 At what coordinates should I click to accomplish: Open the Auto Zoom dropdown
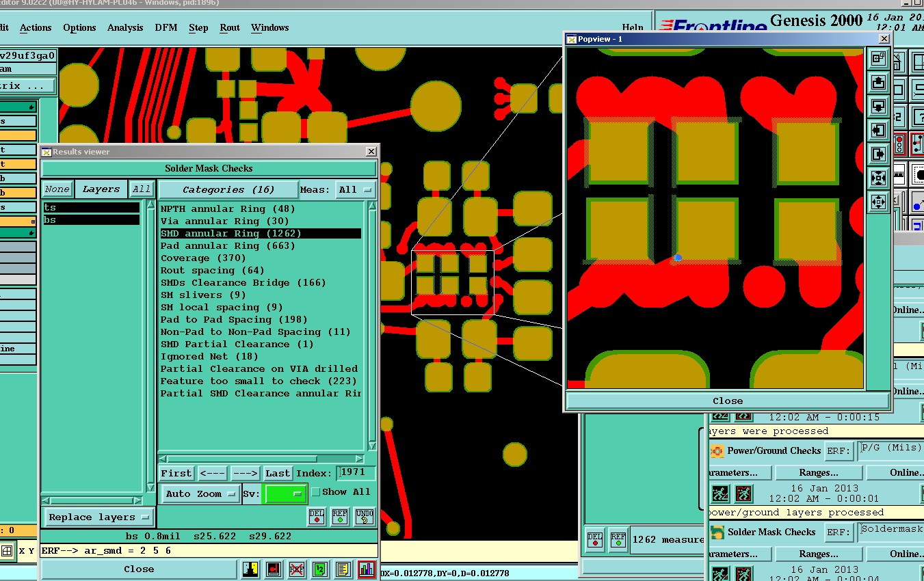[200, 494]
